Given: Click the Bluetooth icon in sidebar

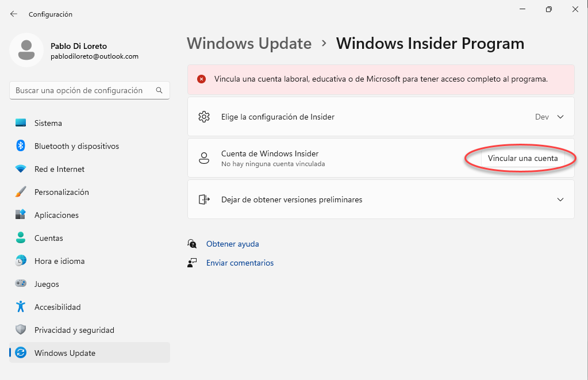Looking at the screenshot, I should tap(21, 146).
